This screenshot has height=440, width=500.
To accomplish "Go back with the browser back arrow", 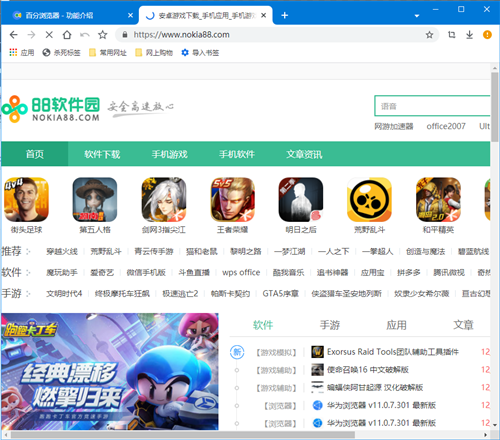I will [14, 35].
